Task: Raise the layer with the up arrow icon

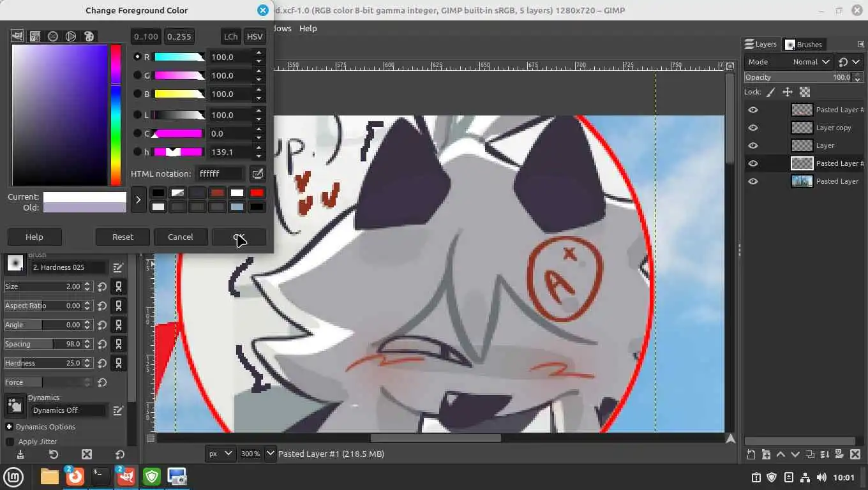Action: (x=781, y=454)
